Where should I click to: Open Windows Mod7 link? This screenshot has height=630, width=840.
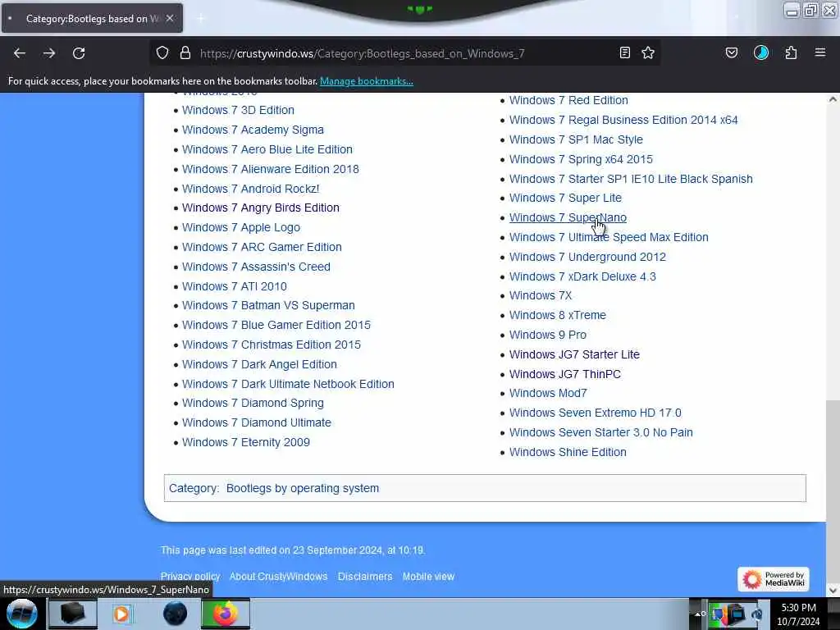[x=548, y=393]
